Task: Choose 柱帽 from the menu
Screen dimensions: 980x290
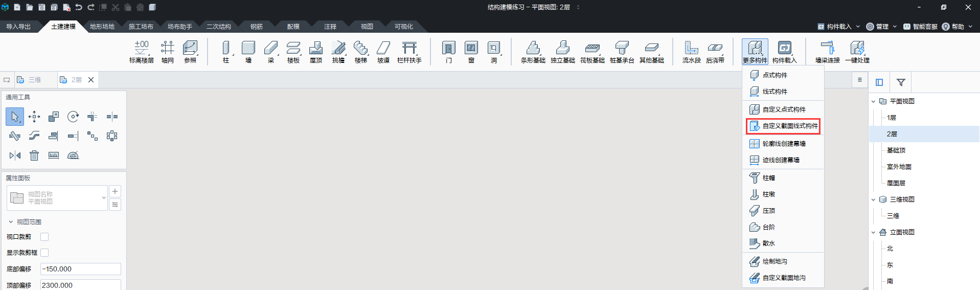Action: (783, 178)
